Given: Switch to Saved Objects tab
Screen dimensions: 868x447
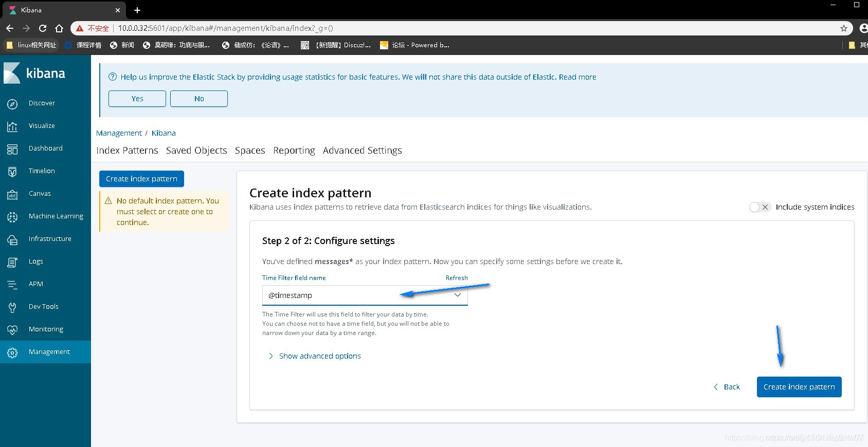Looking at the screenshot, I should [x=196, y=151].
